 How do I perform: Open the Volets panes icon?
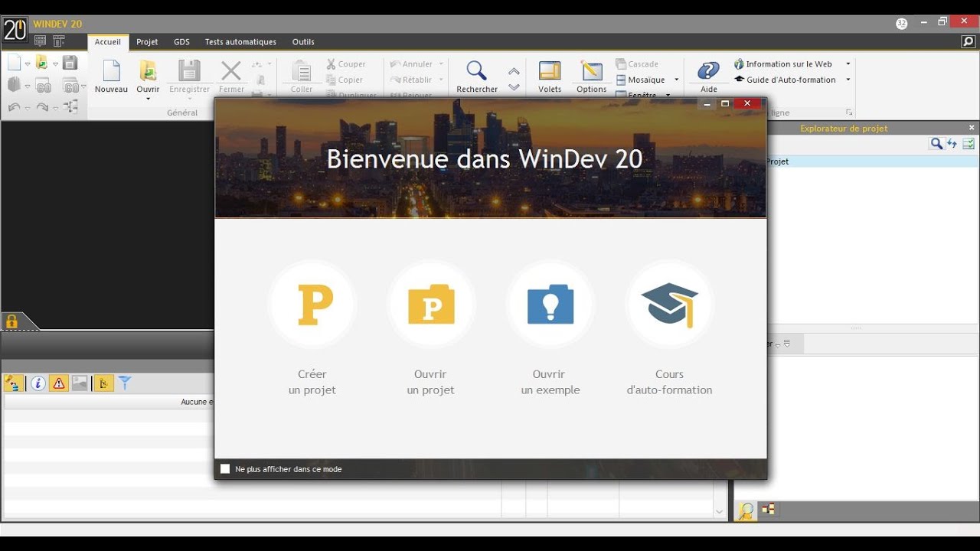[x=550, y=71]
